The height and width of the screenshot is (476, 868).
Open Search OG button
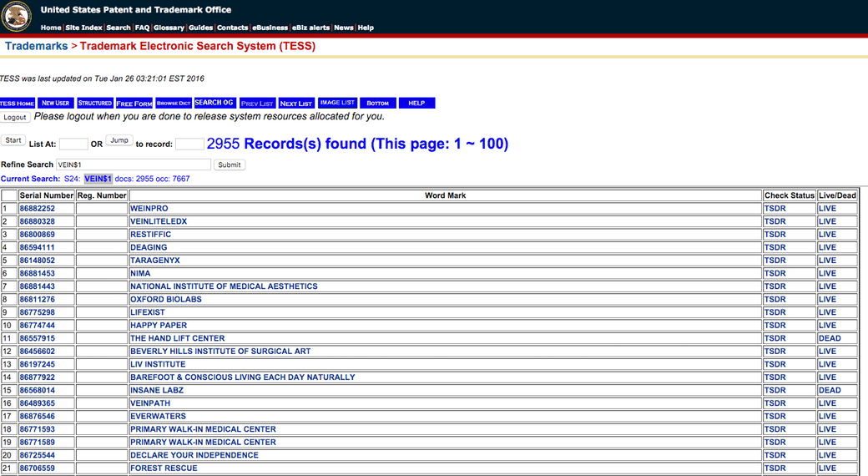[214, 103]
